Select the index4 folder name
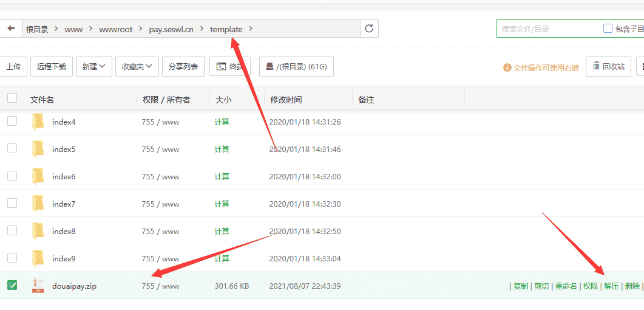This screenshot has width=644, height=310. tap(64, 122)
